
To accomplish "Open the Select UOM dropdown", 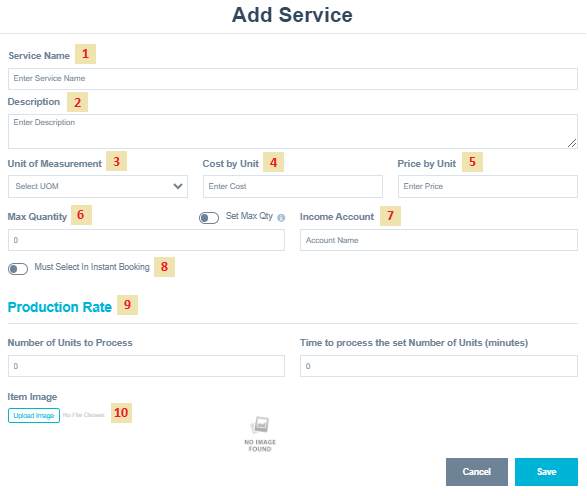I will (x=98, y=186).
